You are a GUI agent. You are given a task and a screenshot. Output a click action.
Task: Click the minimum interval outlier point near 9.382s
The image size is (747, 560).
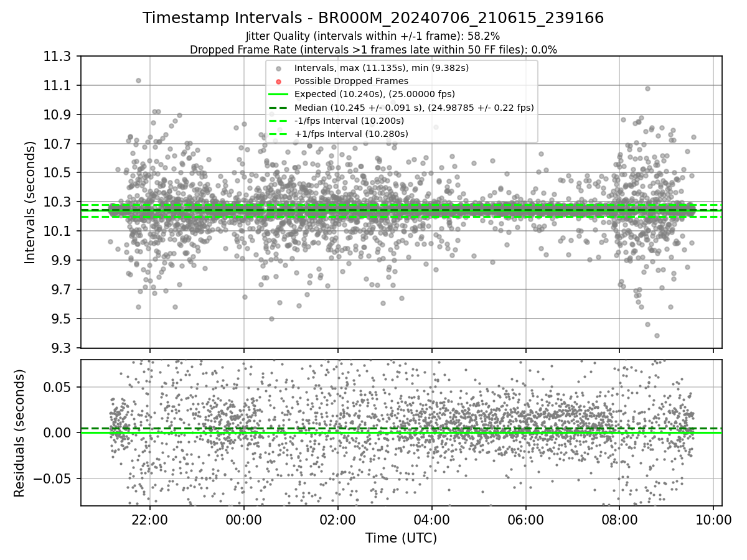pyautogui.click(x=657, y=335)
